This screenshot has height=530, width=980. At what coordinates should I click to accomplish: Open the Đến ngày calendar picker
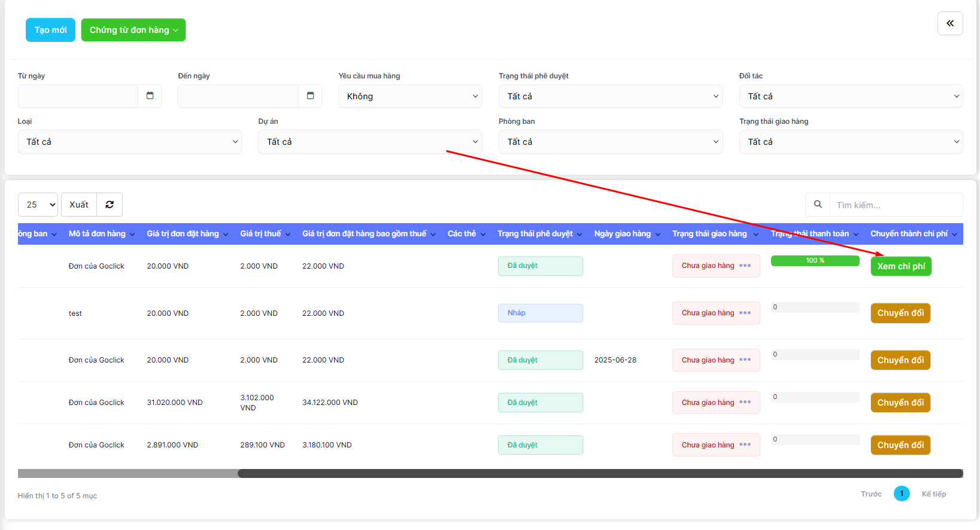[310, 96]
